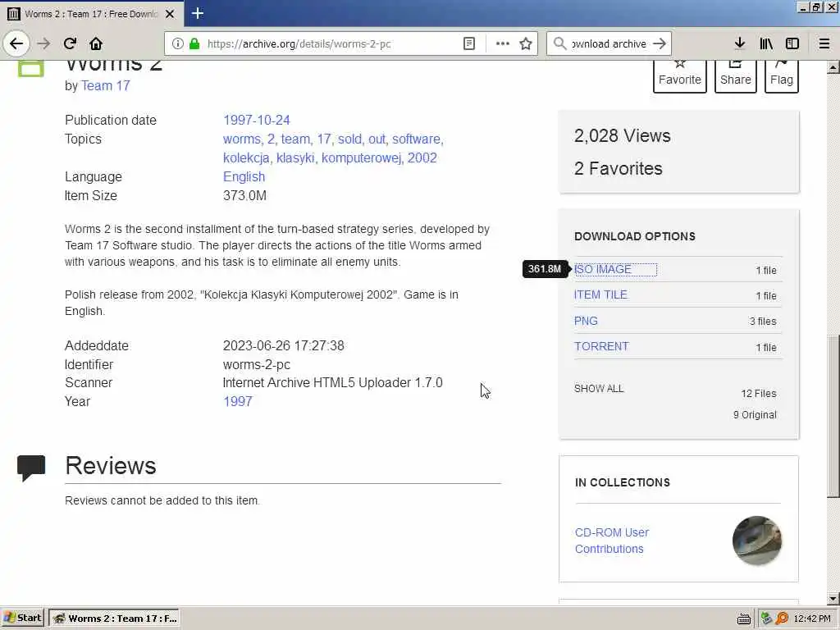The width and height of the screenshot is (840, 630).
Task: Click the 12:42 PM system clock
Action: [x=812, y=619]
